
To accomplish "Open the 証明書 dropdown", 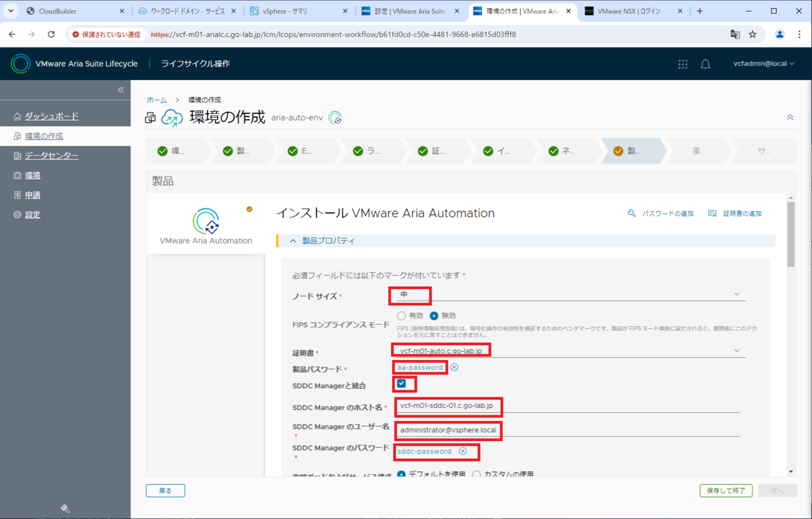I will coord(570,351).
